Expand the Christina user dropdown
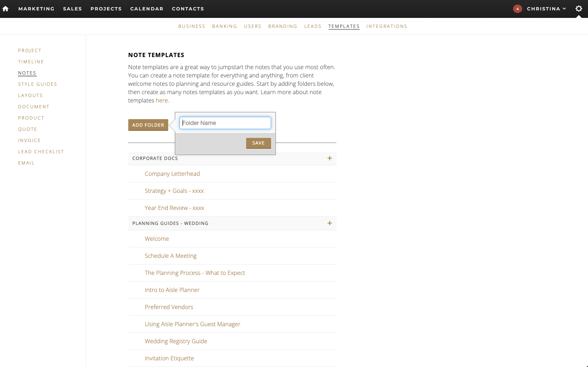This screenshot has height=367, width=588. click(x=546, y=9)
